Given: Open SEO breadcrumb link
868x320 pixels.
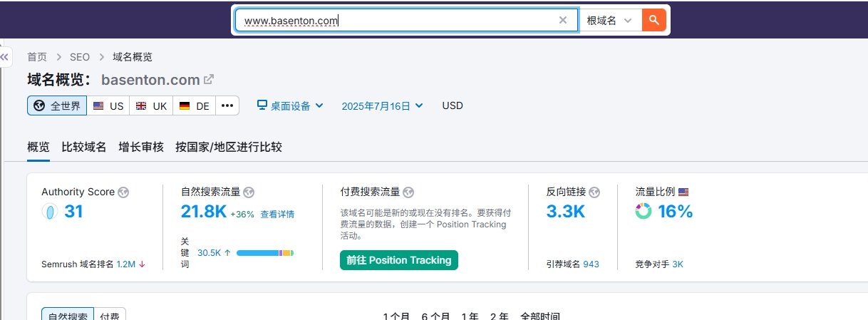Looking at the screenshot, I should point(80,57).
